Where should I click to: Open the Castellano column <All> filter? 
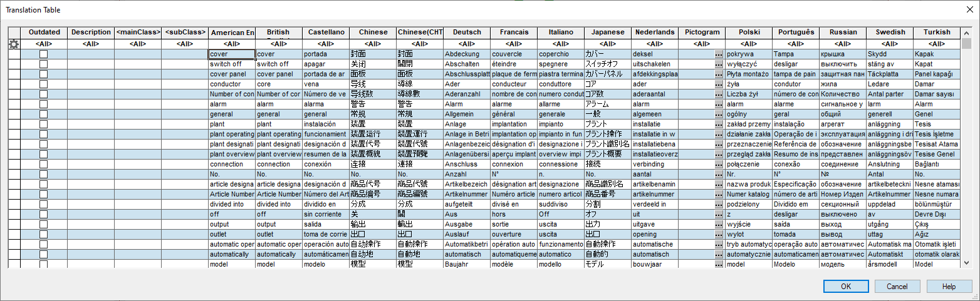point(326,44)
